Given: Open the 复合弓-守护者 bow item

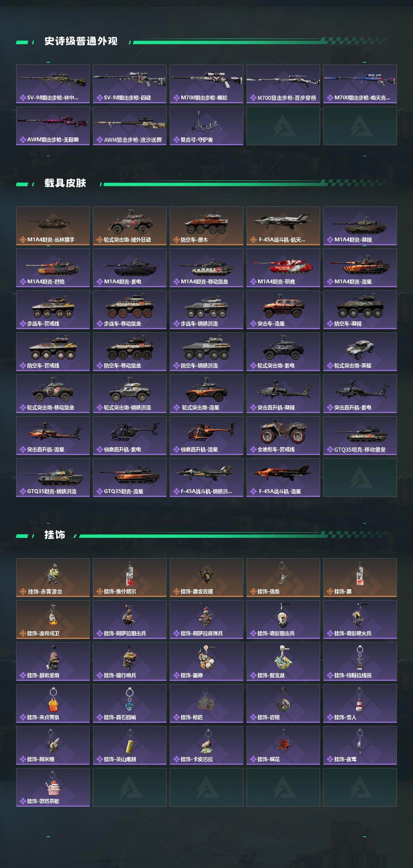Looking at the screenshot, I should (206, 126).
